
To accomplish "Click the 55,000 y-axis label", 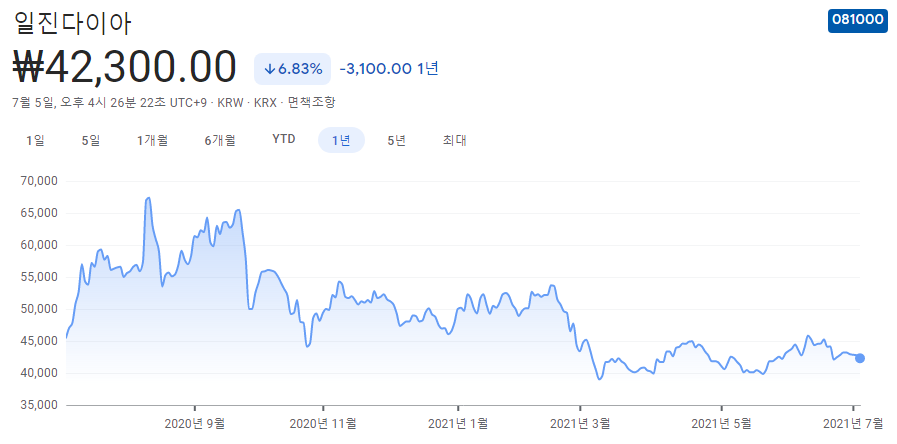I will 39,278.
